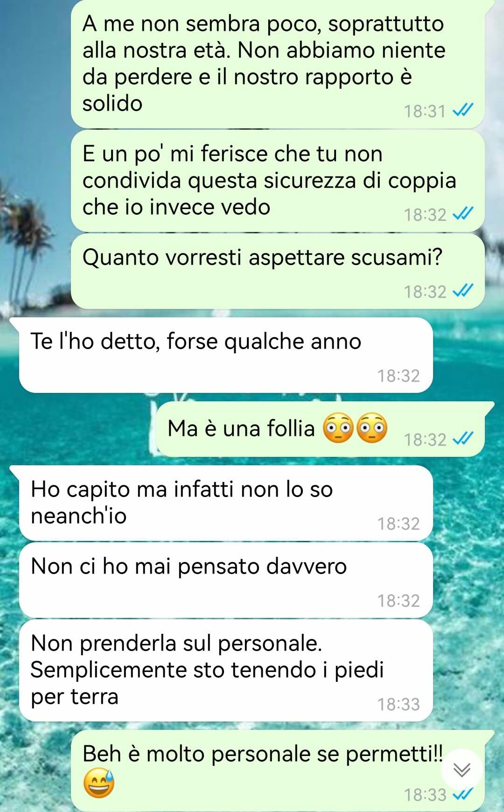Click the read ticks on the 'E un po' mi ferisce' message
The image size is (504, 812).
point(463,214)
